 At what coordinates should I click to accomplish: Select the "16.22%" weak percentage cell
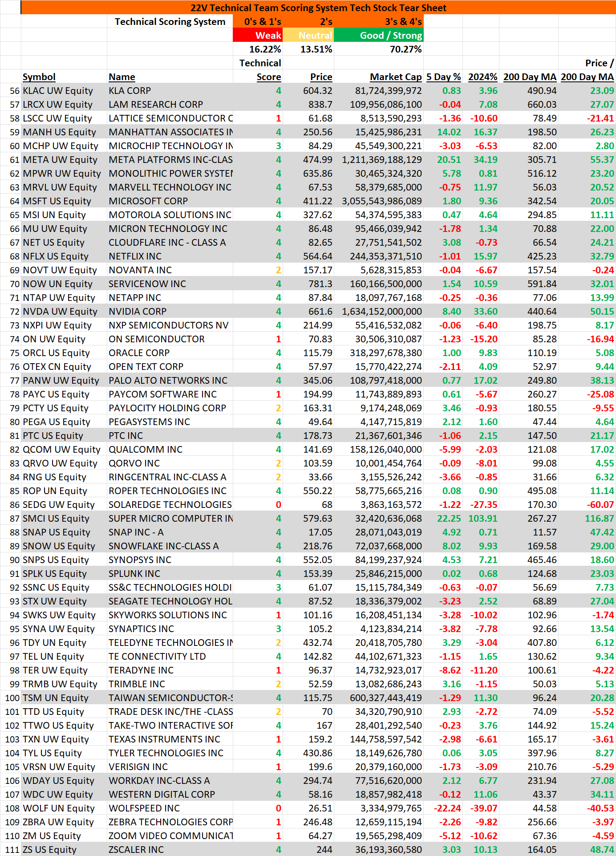[258, 49]
